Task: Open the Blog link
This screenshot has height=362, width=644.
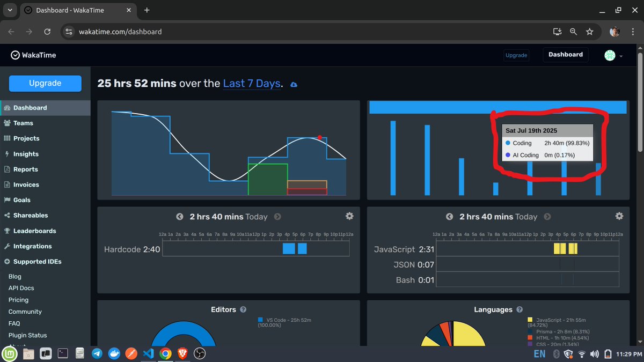Action: click(15, 277)
